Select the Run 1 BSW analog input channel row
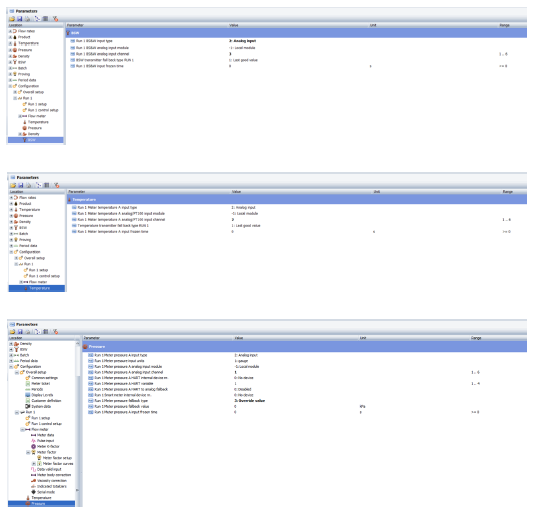This screenshot has width=536, height=523. (296, 54)
